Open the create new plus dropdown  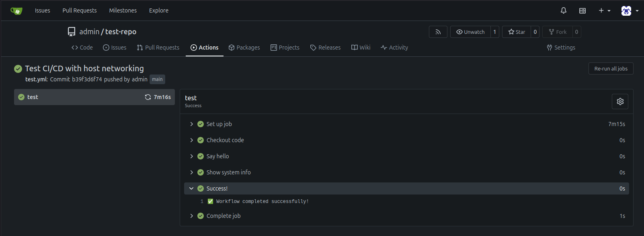click(604, 11)
